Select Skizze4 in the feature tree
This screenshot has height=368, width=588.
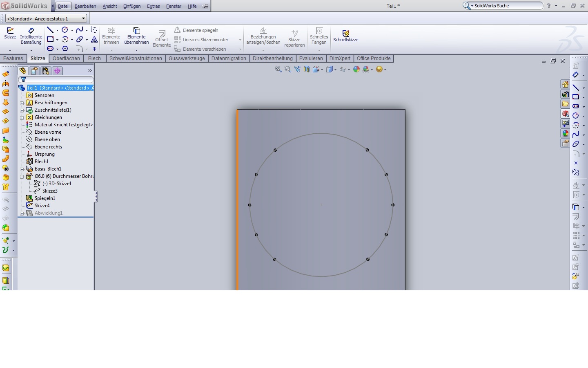pyautogui.click(x=42, y=206)
